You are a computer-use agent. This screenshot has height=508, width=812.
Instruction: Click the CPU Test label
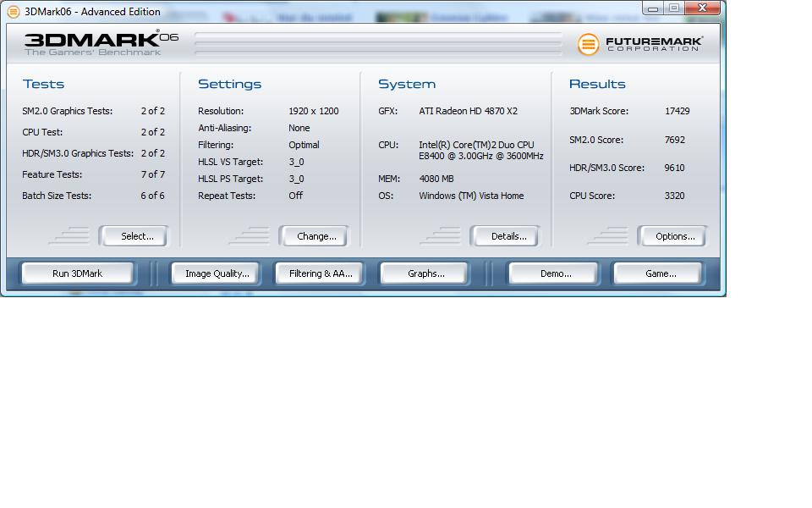click(x=42, y=132)
